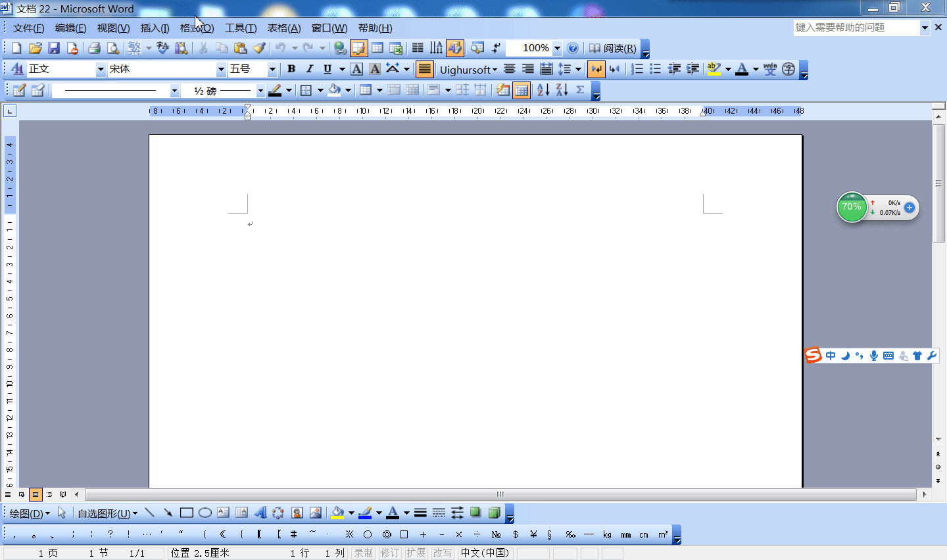Click the AutoSum sigma icon
This screenshot has height=560, width=947.
click(580, 90)
